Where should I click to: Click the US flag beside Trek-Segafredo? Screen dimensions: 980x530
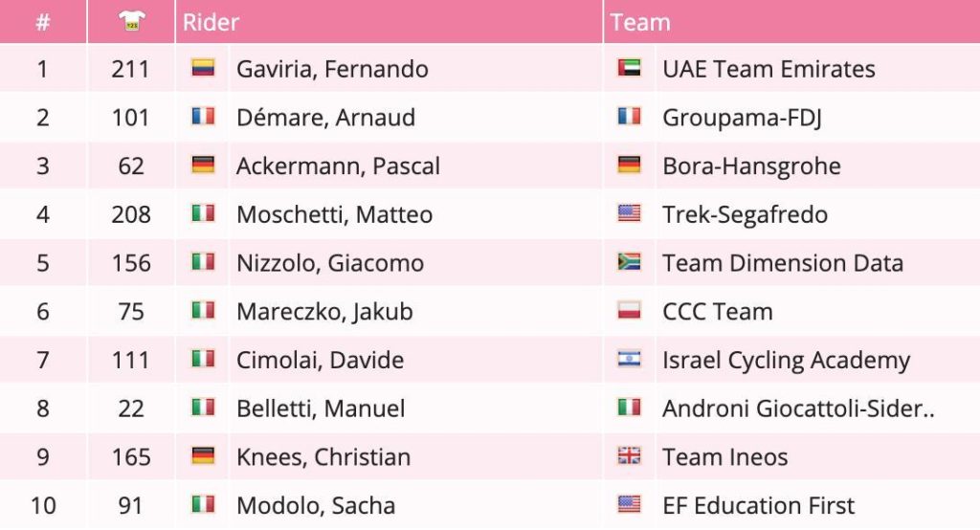[630, 213]
